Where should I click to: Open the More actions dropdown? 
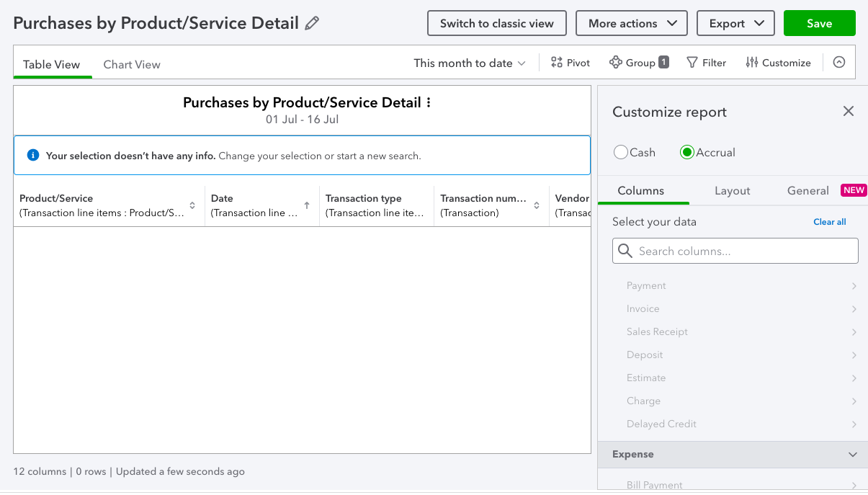tap(632, 23)
